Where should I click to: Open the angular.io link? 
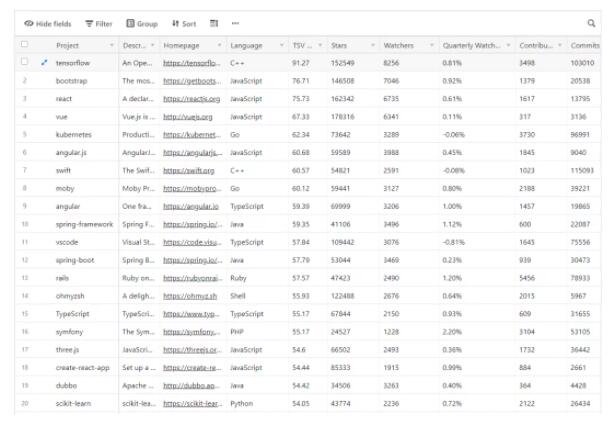[191, 206]
